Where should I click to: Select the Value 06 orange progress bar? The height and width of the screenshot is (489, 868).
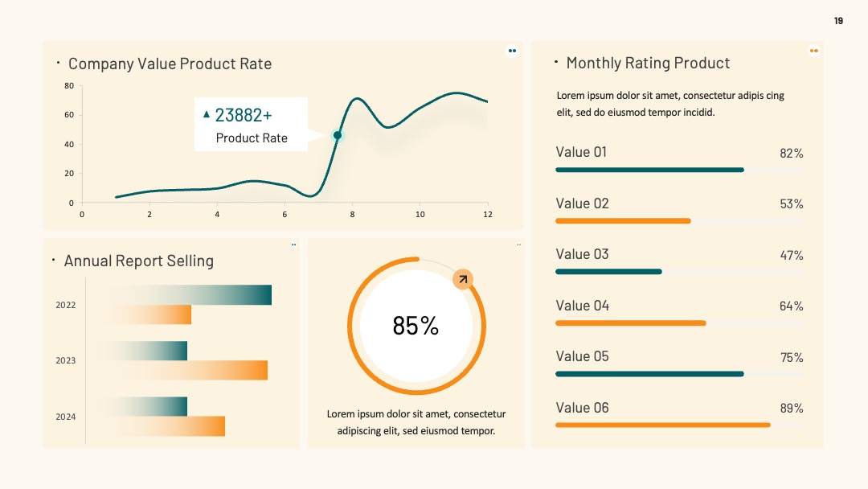coord(663,425)
